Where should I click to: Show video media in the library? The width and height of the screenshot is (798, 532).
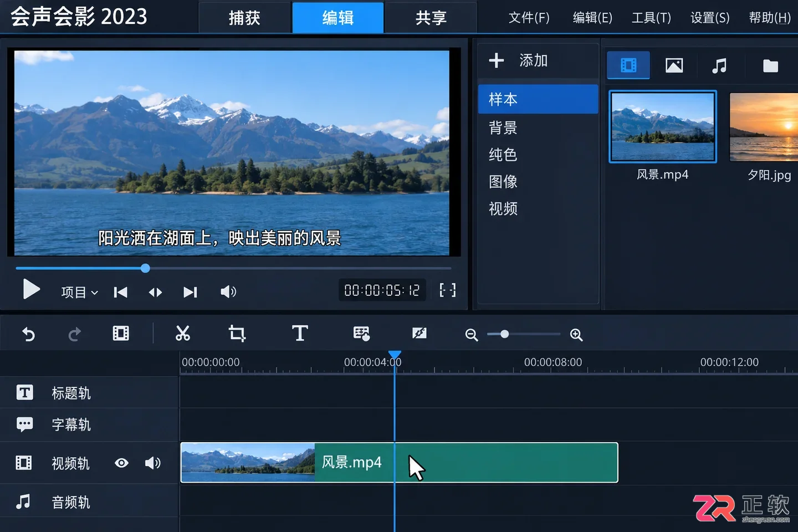coord(628,65)
